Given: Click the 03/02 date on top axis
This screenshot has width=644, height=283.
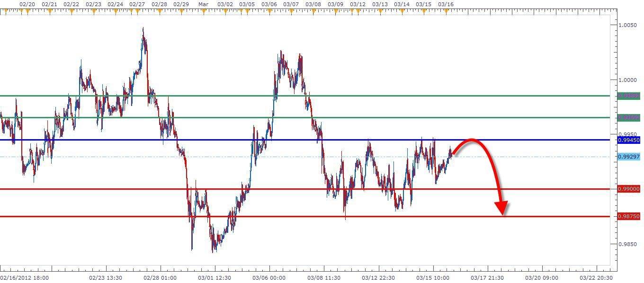Looking at the screenshot, I should click(x=225, y=4).
